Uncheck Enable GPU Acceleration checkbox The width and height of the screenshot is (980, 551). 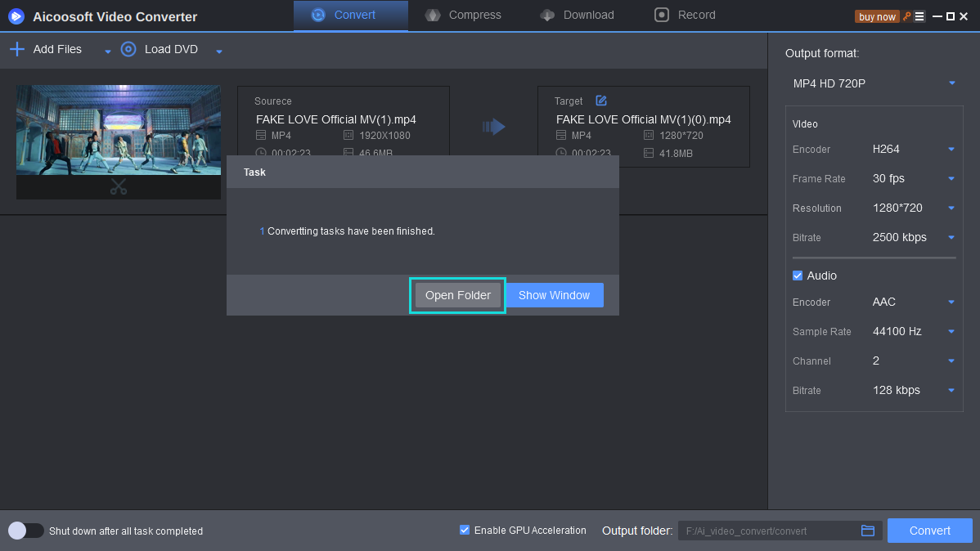click(x=465, y=530)
